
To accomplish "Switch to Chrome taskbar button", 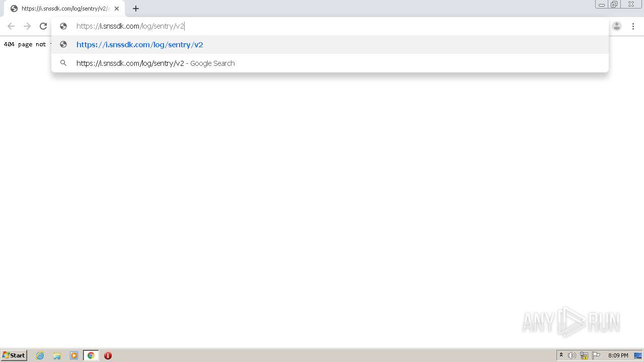I will click(91, 355).
